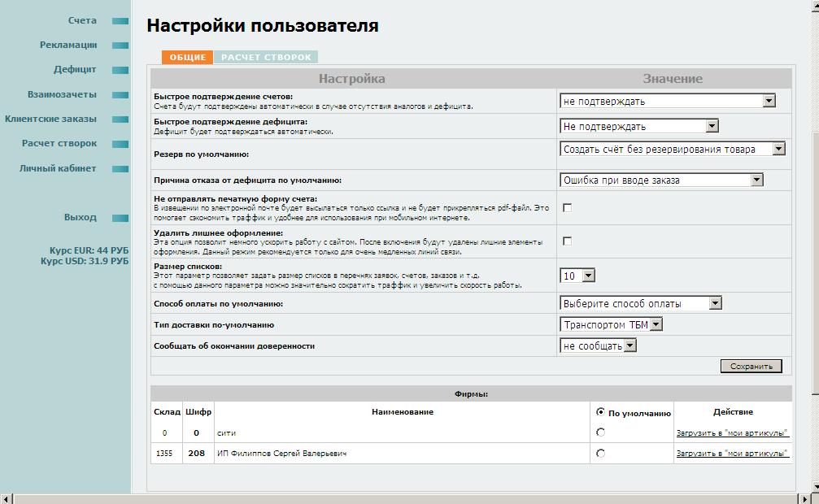Image resolution: width=819 pixels, height=504 pixels.
Task: Open the Счета sidebar menu item
Action: (x=81, y=20)
